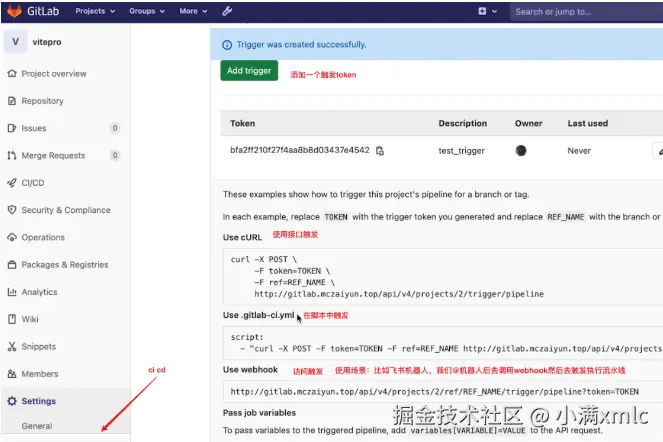Click token bfa2ff210f27f4aa8b8d03437e4542
Viewport: 663px width, 442px height.
(x=299, y=150)
